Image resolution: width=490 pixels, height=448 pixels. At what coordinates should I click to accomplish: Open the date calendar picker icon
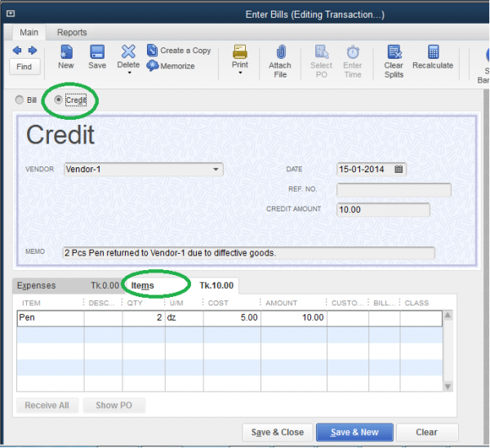399,169
